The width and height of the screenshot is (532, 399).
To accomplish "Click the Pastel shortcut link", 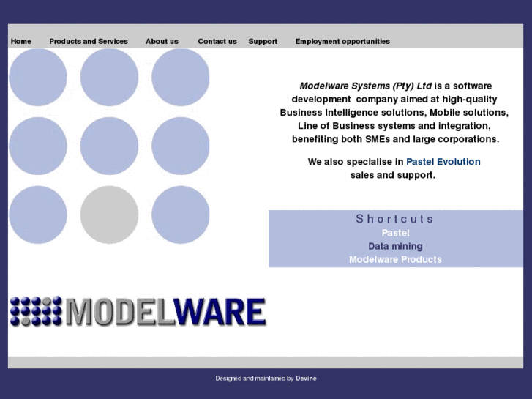I will [x=396, y=233].
